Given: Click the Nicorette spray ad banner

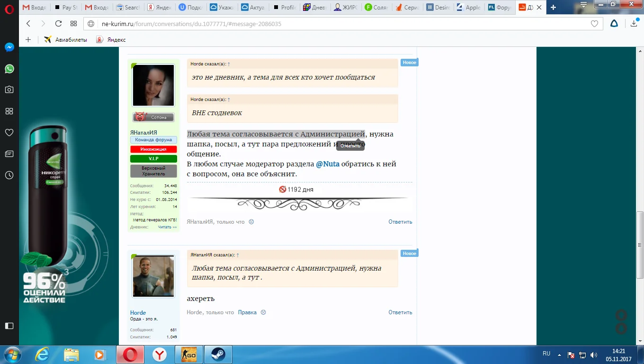Looking at the screenshot, I should (69, 196).
